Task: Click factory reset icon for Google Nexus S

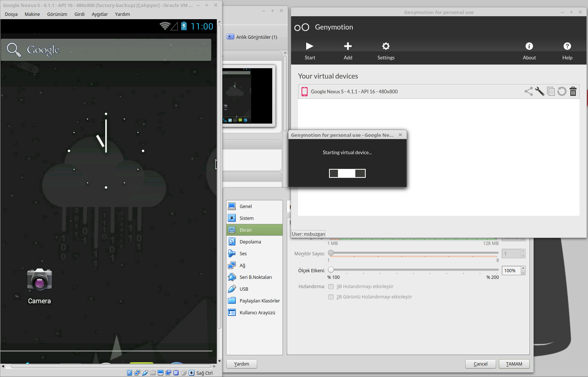Action: click(x=562, y=91)
